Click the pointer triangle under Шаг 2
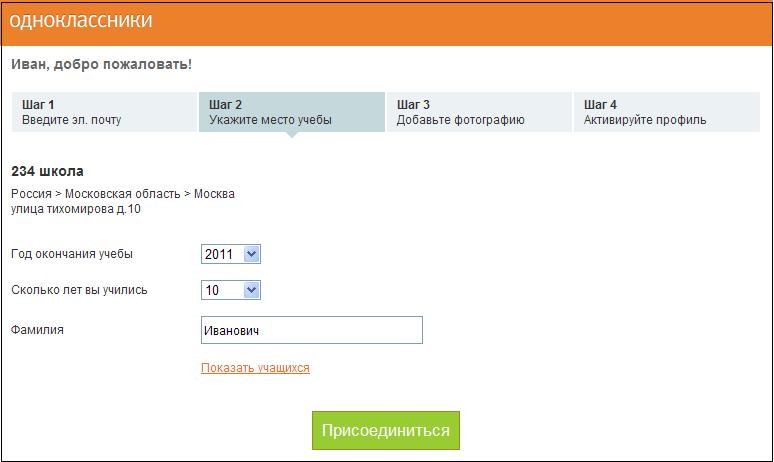Viewport: 774px width, 462px height. (x=291, y=135)
